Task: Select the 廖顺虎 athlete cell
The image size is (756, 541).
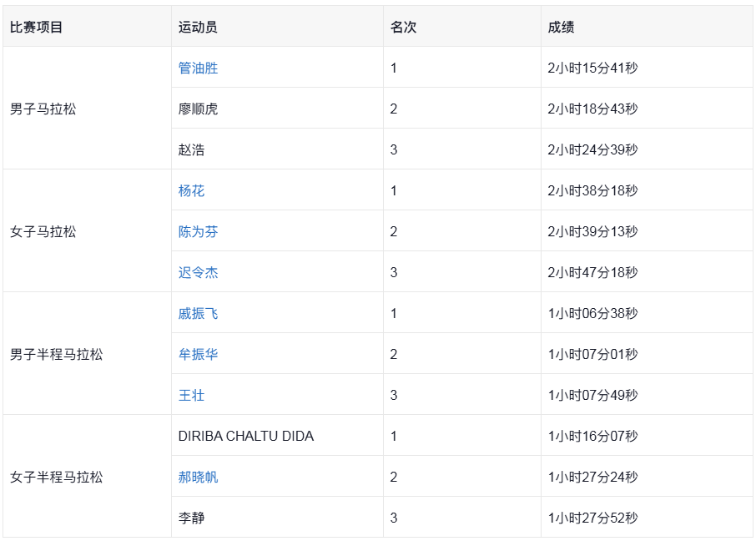Action: (277, 108)
